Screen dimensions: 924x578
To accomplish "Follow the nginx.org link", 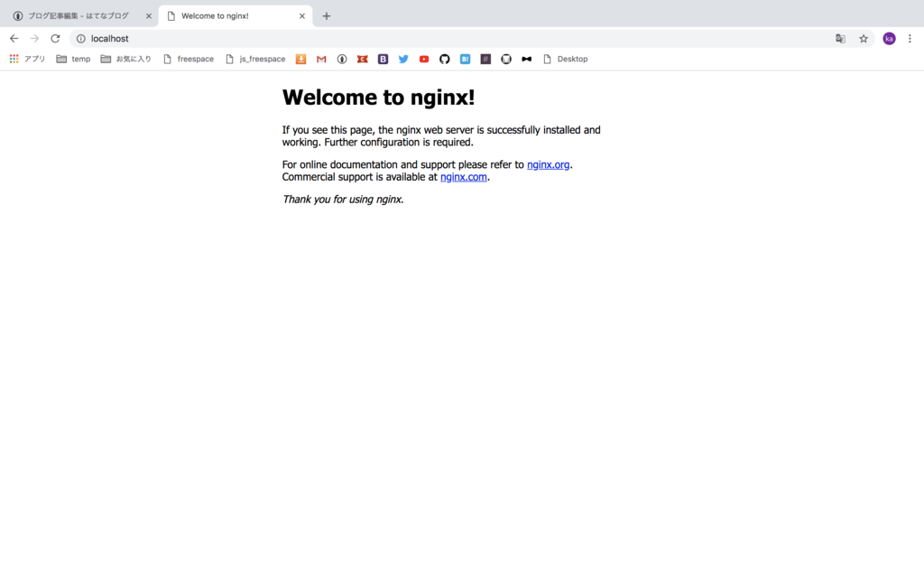I will coord(548,164).
